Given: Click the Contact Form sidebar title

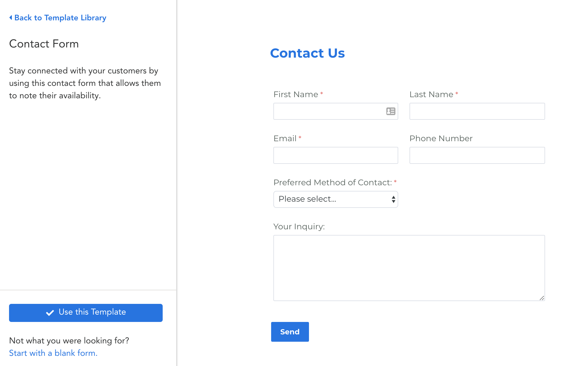Looking at the screenshot, I should [44, 44].
